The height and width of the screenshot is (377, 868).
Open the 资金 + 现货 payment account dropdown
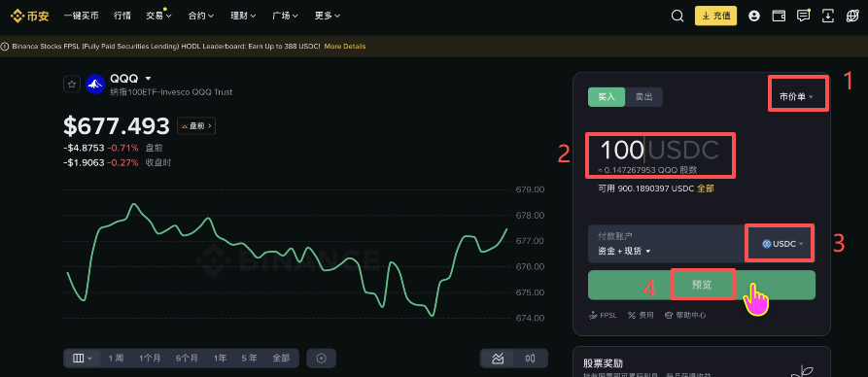point(624,252)
